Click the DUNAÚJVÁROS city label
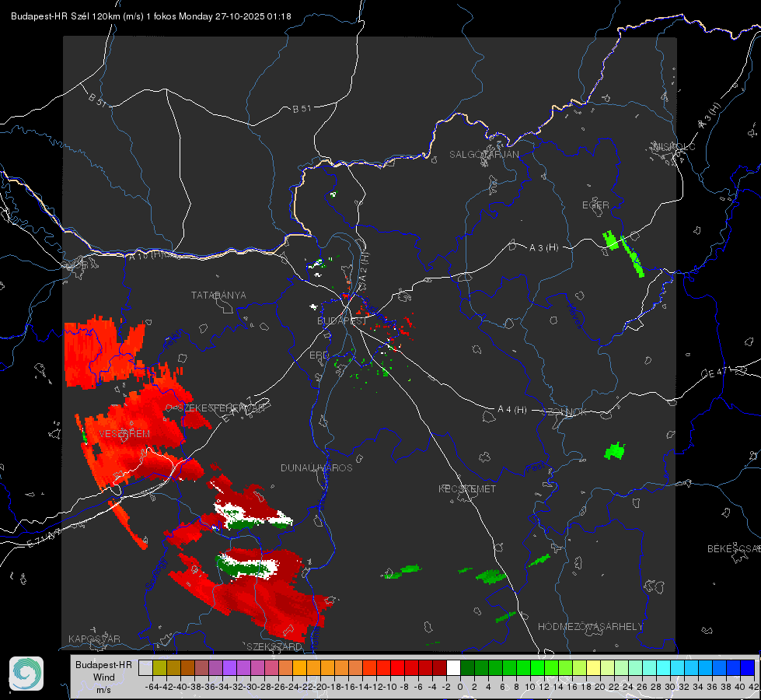Screen dimensions: 761x700 [x=316, y=467]
